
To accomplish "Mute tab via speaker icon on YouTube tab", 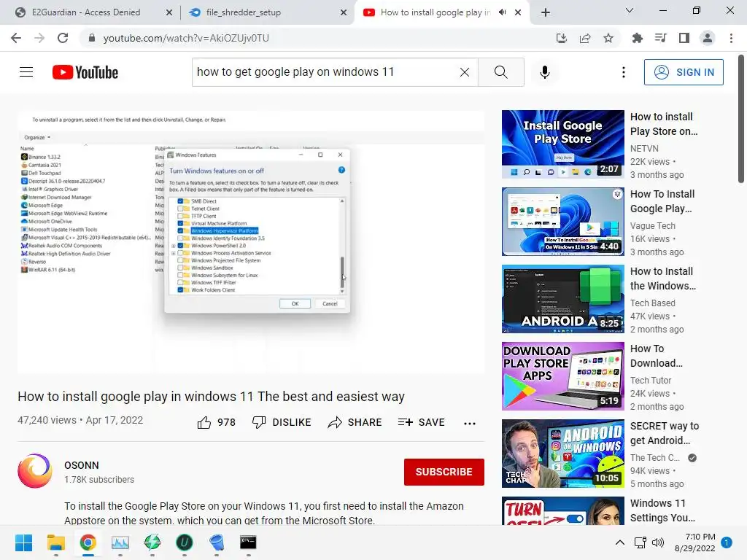I will 502,12.
